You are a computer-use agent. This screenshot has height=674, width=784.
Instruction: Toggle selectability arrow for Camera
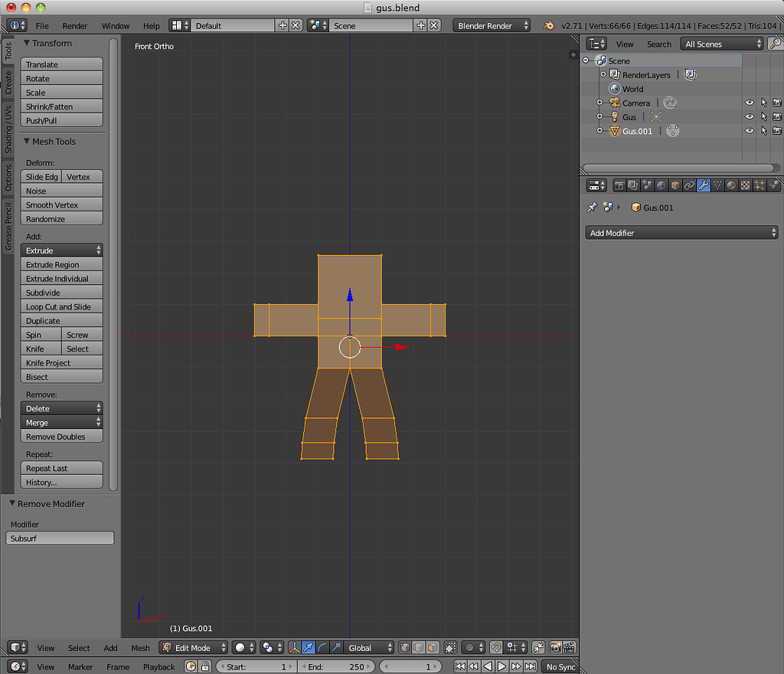tap(764, 103)
